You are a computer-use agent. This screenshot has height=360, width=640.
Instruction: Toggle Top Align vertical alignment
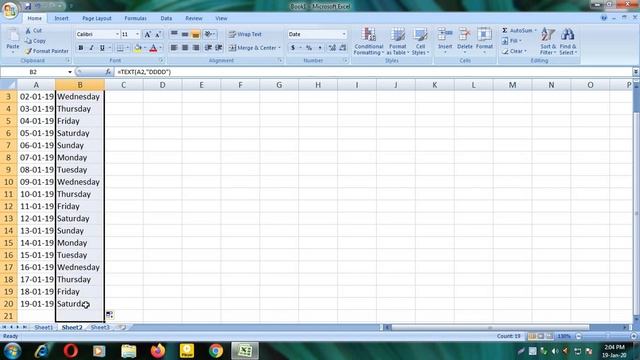click(174, 34)
